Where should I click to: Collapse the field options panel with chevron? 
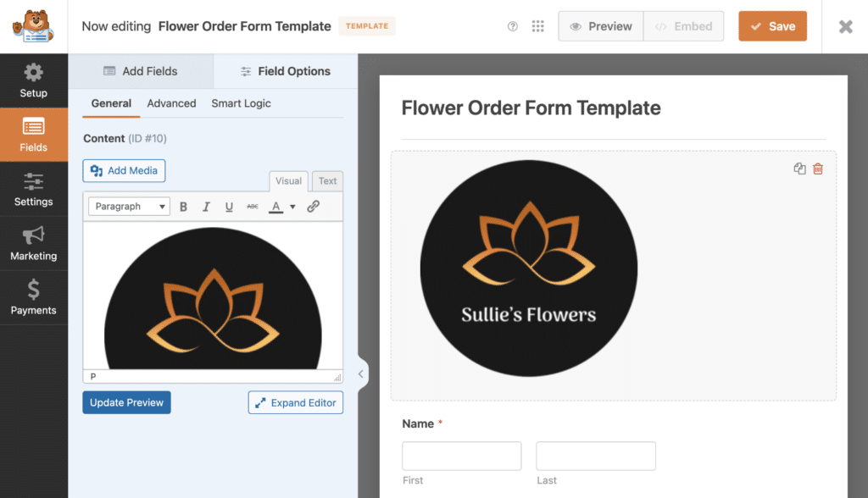(361, 373)
